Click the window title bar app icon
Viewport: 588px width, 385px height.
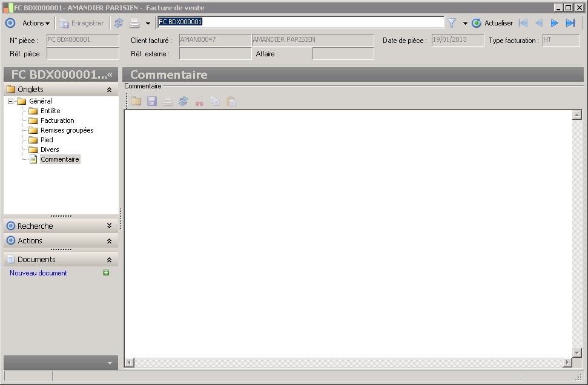(x=7, y=7)
